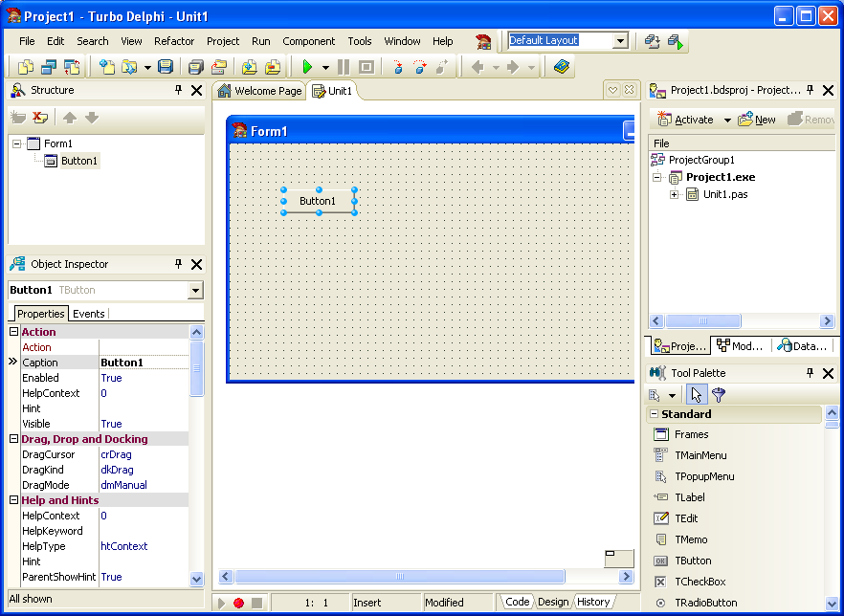
Task: Edit the Caption value field Button1
Action: [x=144, y=363]
